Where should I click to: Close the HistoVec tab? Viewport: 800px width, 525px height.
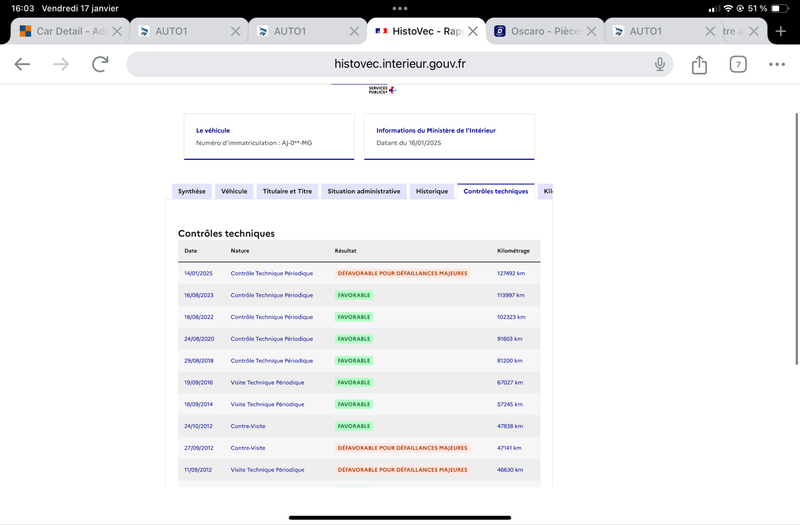tap(473, 31)
